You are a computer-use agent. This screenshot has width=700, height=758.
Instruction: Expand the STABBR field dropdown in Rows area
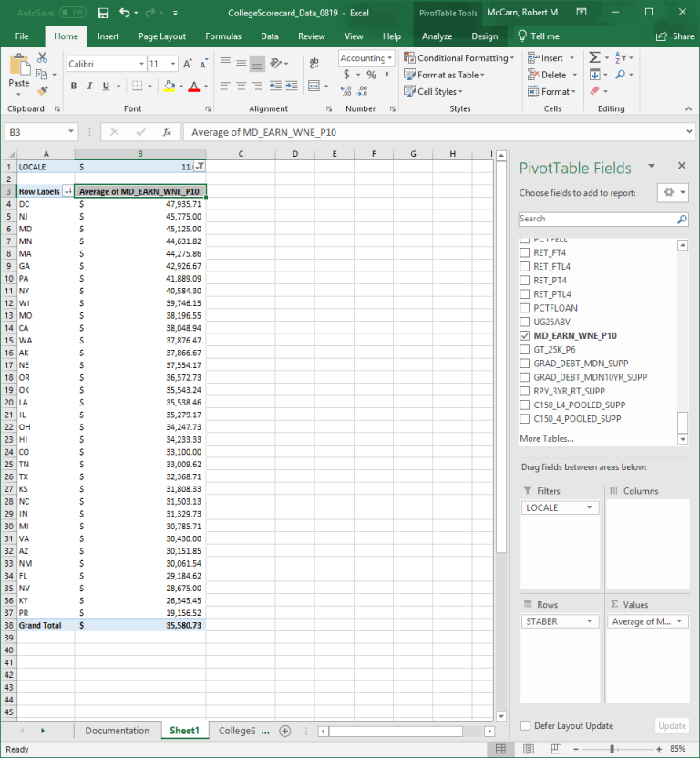pos(590,621)
